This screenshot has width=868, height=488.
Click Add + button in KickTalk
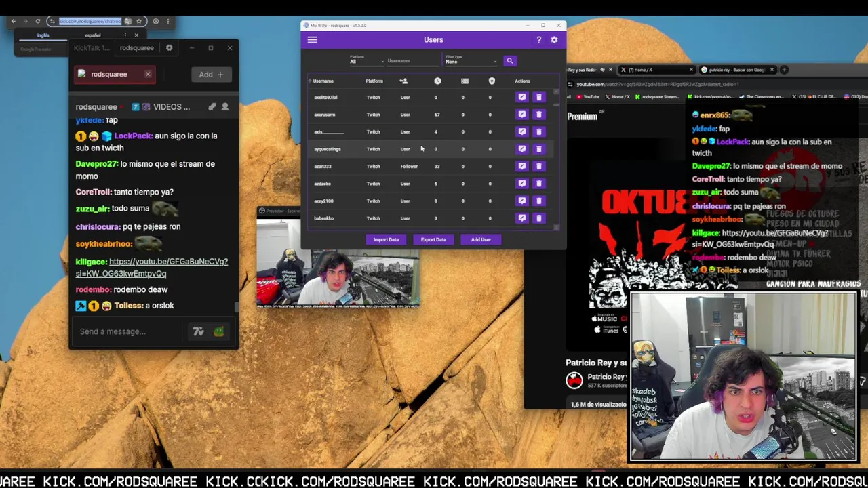tap(211, 75)
